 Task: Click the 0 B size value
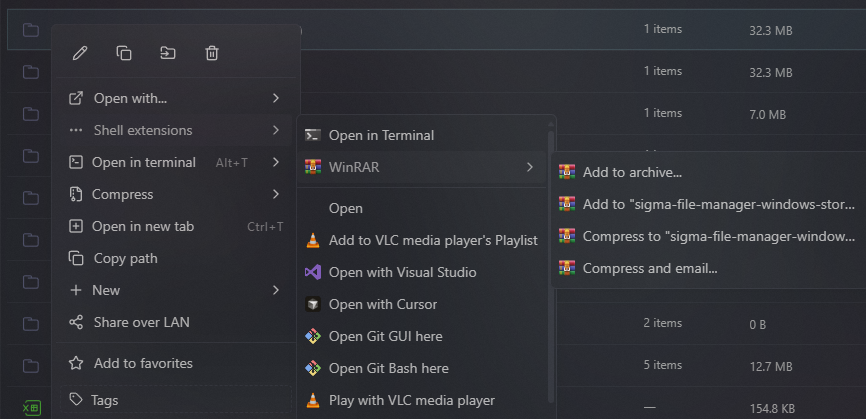758,325
